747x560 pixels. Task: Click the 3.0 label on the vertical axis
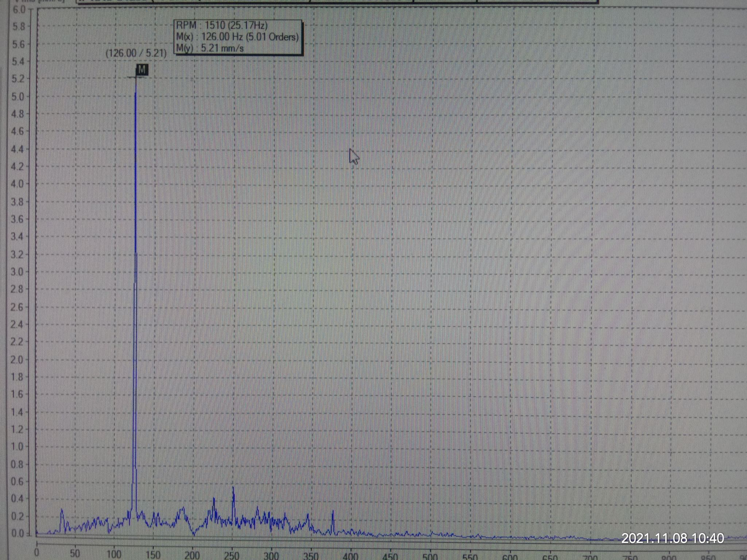(x=17, y=272)
